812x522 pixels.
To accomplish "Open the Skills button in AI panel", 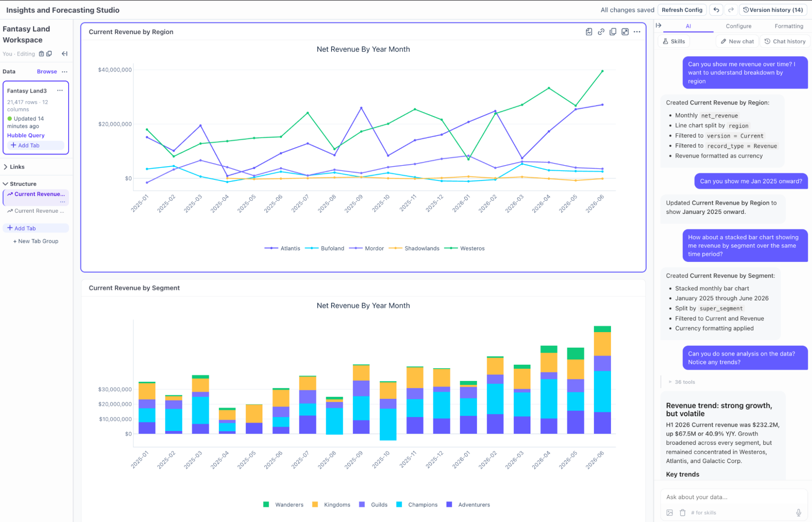I will point(674,41).
